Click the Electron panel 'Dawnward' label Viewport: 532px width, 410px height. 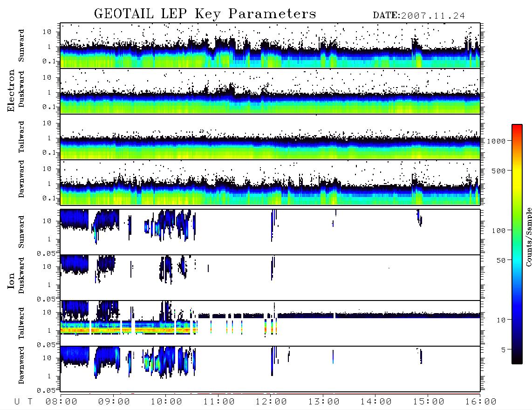click(21, 179)
